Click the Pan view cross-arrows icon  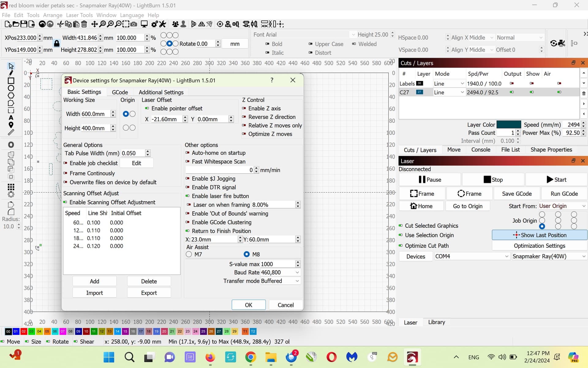[95, 24]
